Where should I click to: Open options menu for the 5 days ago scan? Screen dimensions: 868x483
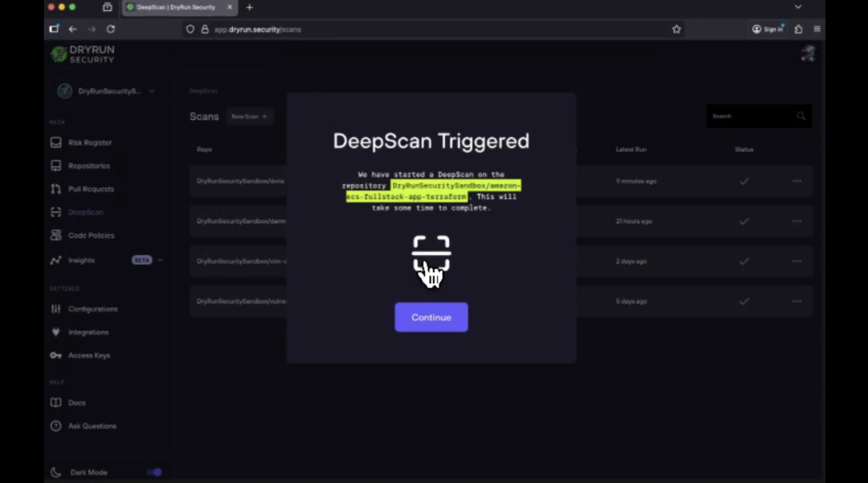pos(797,301)
